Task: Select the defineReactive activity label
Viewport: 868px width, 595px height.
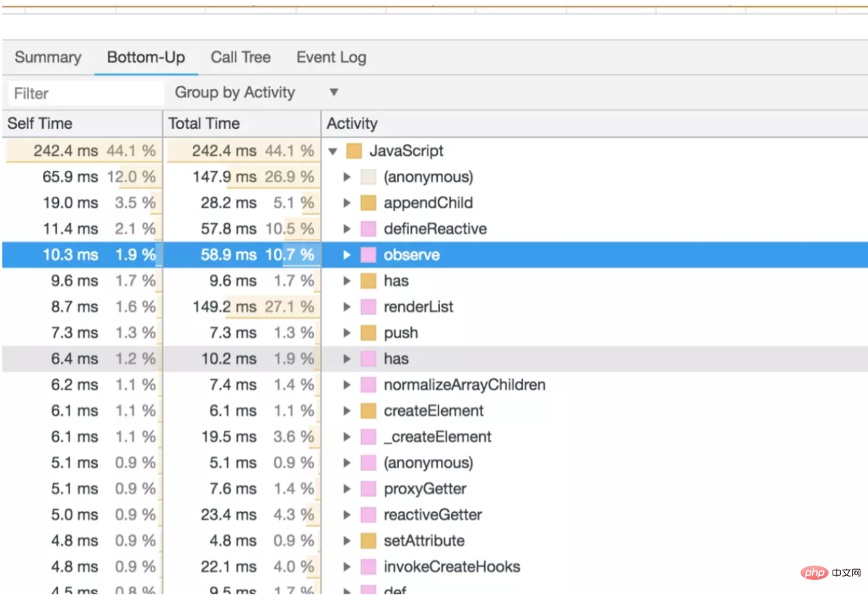Action: 436,229
